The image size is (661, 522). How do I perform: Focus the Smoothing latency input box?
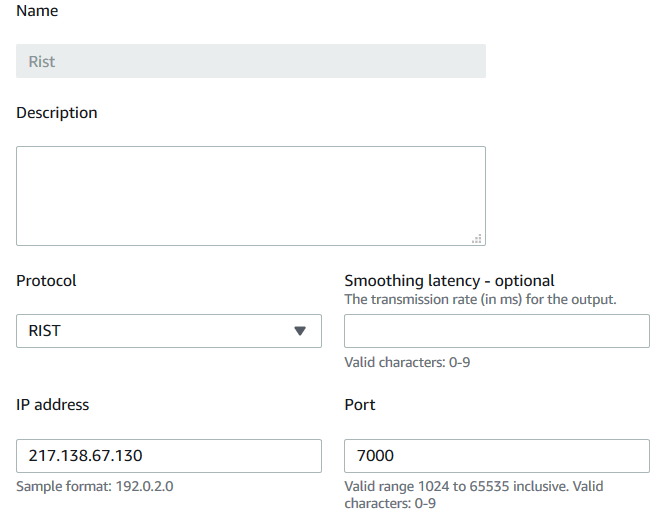497,331
